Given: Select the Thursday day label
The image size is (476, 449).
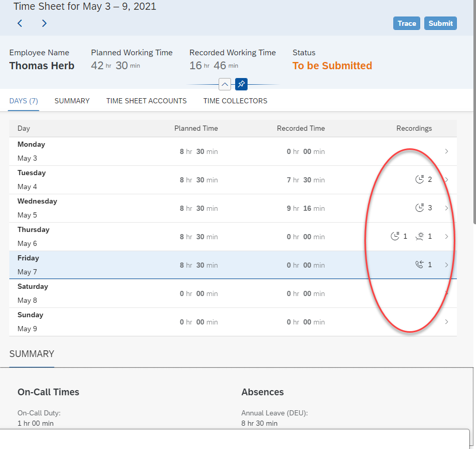Looking at the screenshot, I should 34,230.
